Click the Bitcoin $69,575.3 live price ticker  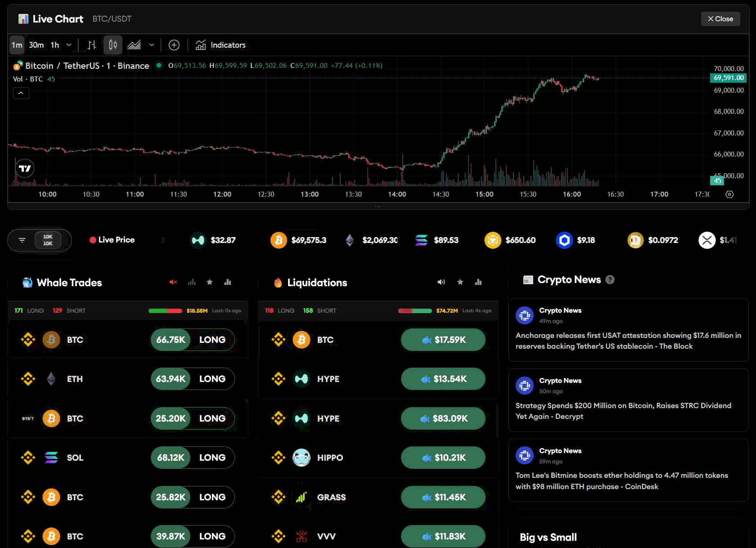[x=299, y=240]
